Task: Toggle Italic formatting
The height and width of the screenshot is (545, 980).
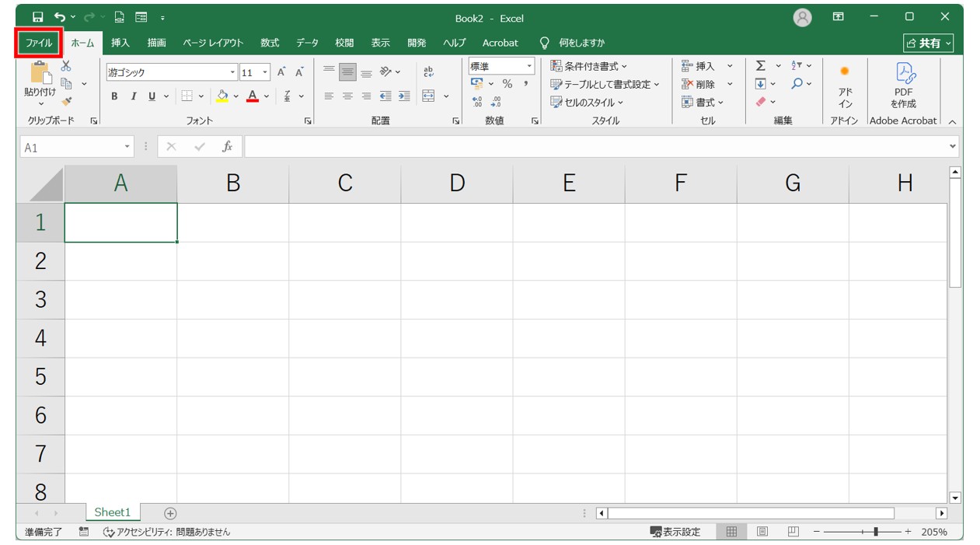Action: (133, 96)
